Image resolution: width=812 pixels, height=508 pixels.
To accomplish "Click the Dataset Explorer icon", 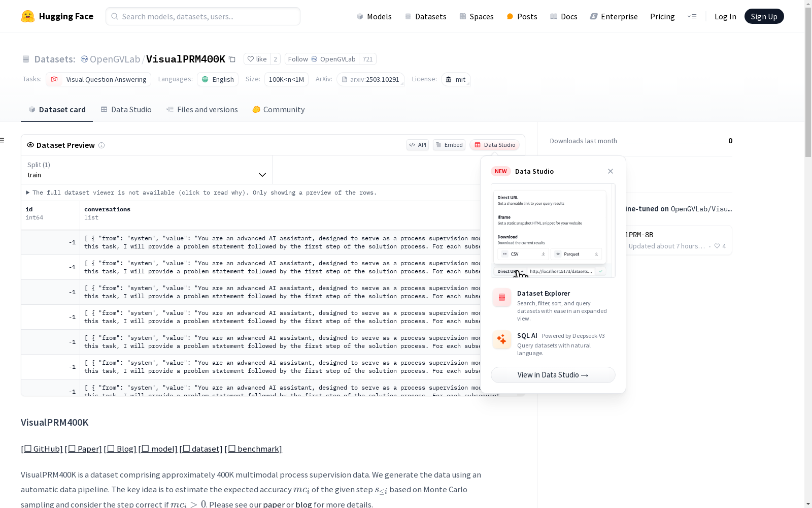I will 502,298.
